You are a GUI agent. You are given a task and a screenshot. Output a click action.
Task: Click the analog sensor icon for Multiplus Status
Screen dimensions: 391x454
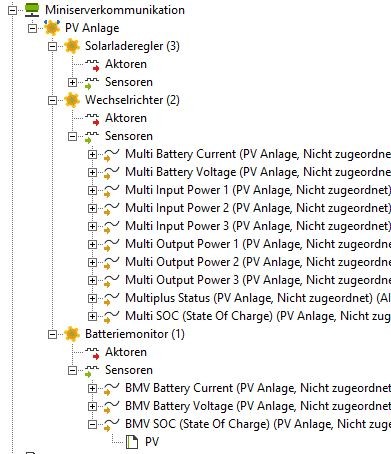(x=112, y=299)
